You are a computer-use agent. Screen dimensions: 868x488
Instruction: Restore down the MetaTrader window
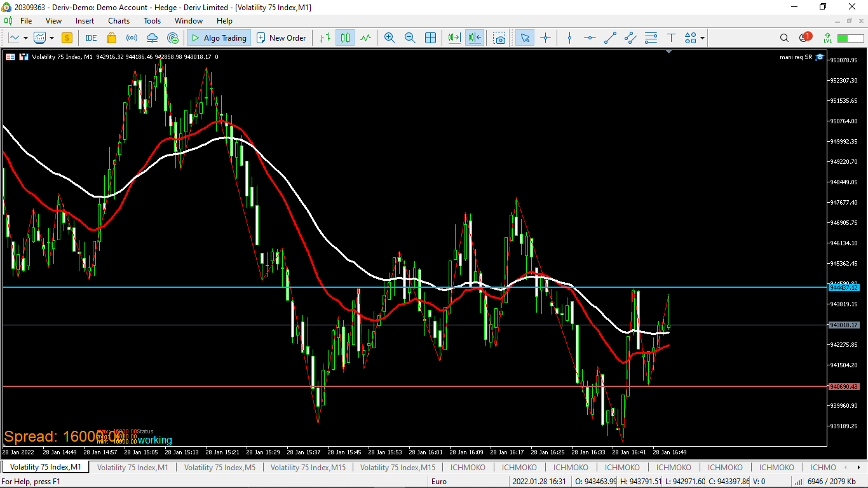click(x=823, y=7)
